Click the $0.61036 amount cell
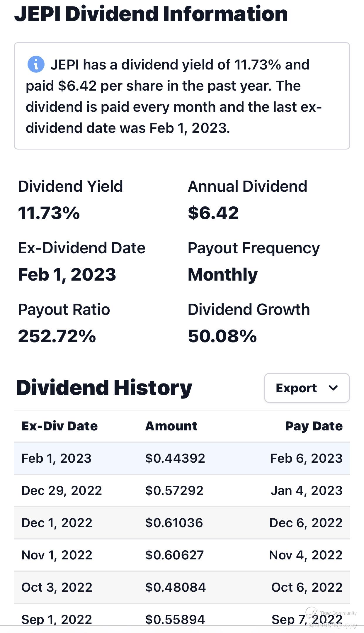Image resolution: width=364 pixels, height=633 pixels. 174,523
